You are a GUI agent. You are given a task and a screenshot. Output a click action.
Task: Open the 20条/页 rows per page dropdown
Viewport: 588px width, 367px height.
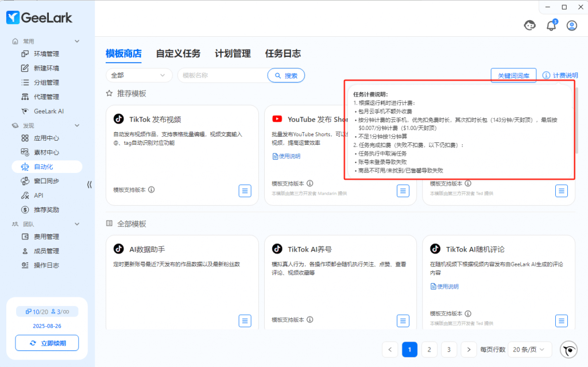[x=531, y=349]
